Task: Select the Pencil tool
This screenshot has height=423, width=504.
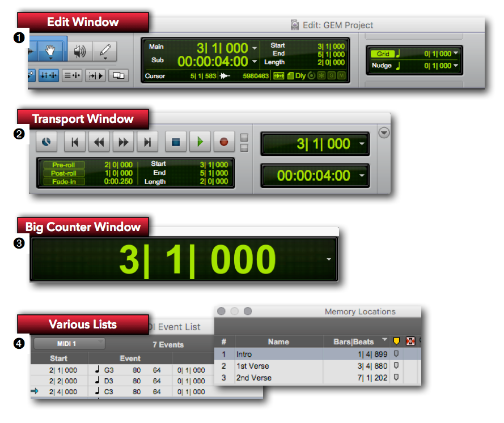Action: pos(105,50)
